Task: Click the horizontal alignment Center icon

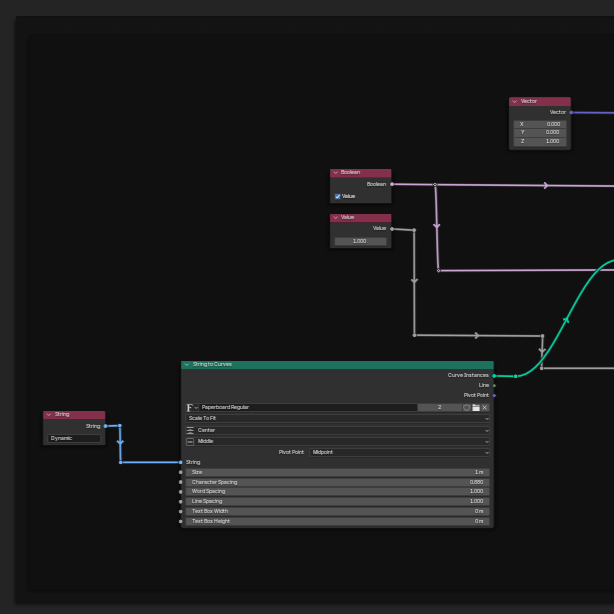Action: pos(190,430)
